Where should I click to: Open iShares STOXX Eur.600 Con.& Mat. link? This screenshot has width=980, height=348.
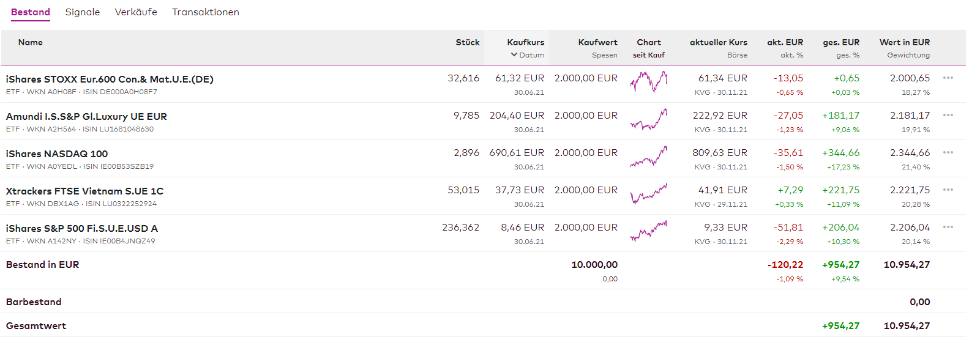[110, 80]
